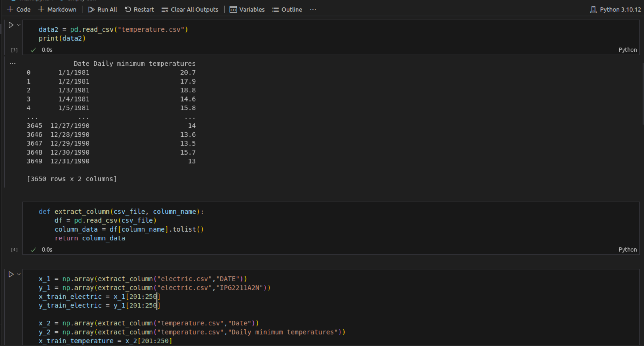The height and width of the screenshot is (346, 644).
Task: Expand run options beside the data2 cell
Action: click(x=19, y=25)
